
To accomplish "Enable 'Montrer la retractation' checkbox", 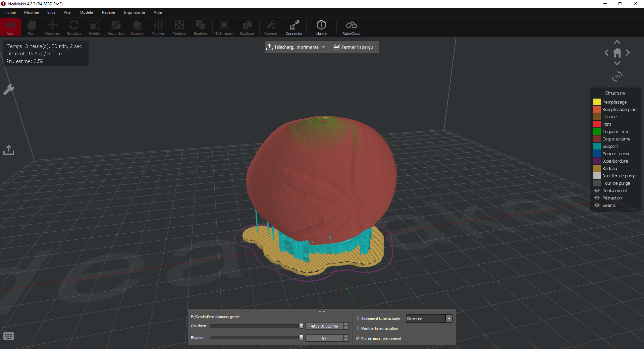I will point(358,328).
